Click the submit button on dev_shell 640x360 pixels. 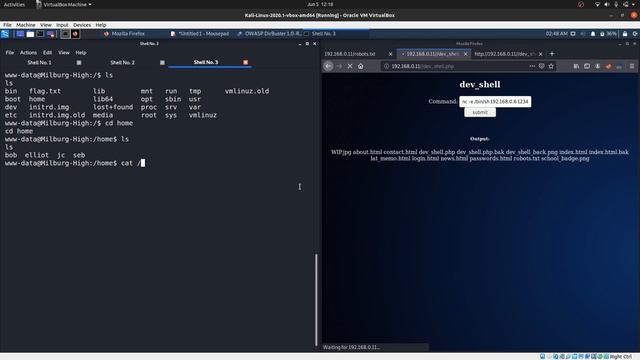pyautogui.click(x=480, y=112)
